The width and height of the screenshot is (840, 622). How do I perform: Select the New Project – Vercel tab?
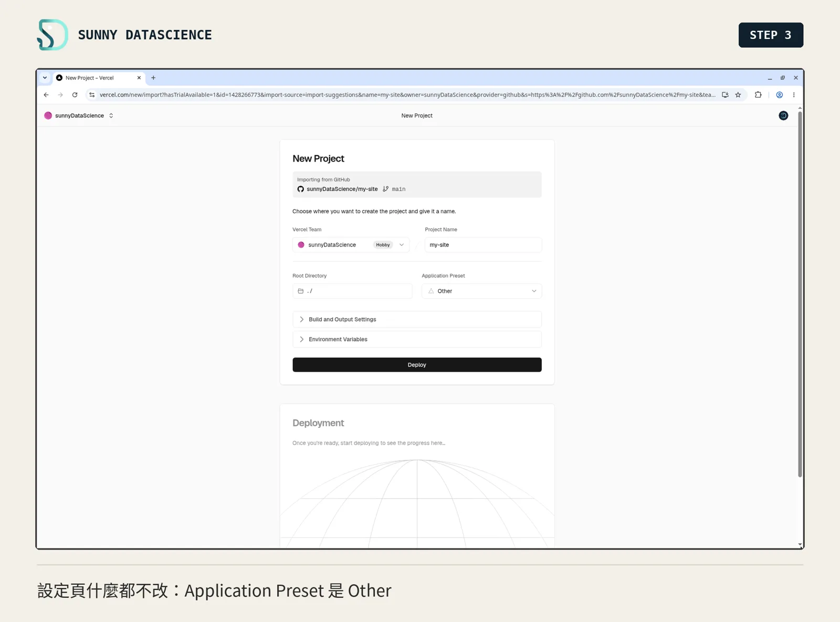pos(99,78)
